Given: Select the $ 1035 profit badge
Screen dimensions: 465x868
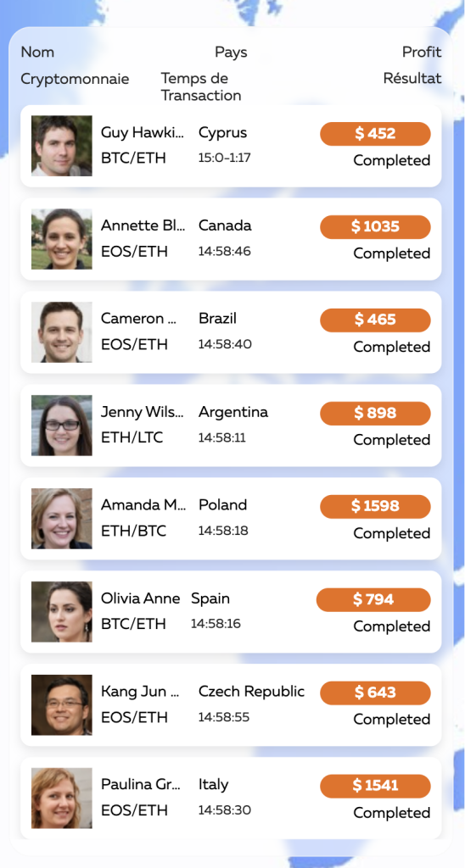Looking at the screenshot, I should 375,227.
